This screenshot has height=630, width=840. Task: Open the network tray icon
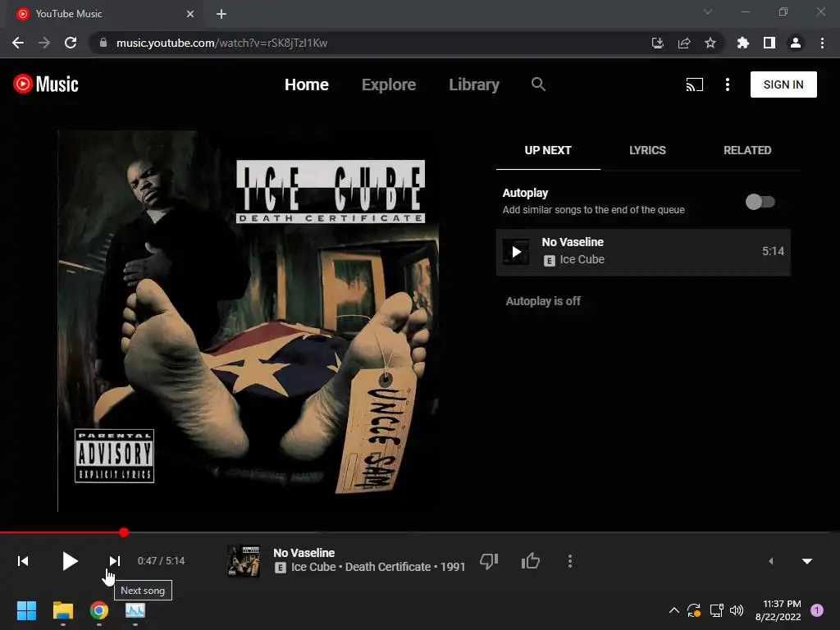pyautogui.click(x=716, y=610)
